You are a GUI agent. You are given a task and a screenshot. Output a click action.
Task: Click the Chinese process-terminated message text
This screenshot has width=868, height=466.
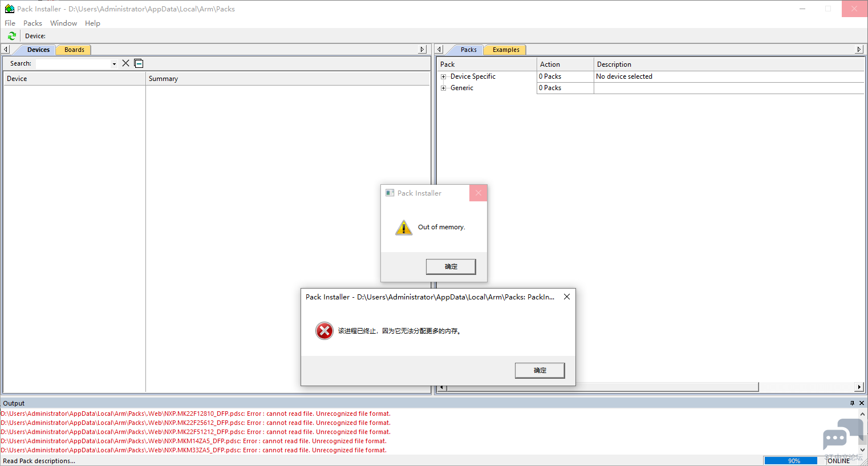click(399, 331)
